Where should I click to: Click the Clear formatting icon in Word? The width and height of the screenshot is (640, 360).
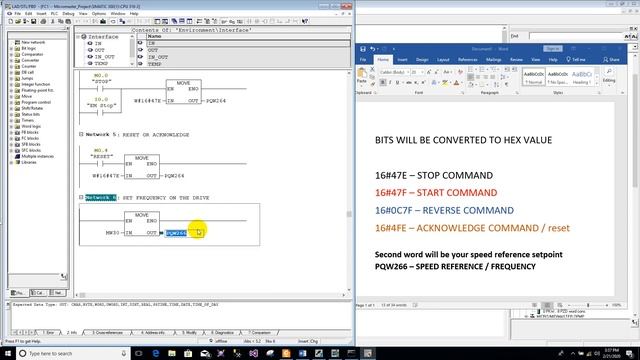click(460, 72)
